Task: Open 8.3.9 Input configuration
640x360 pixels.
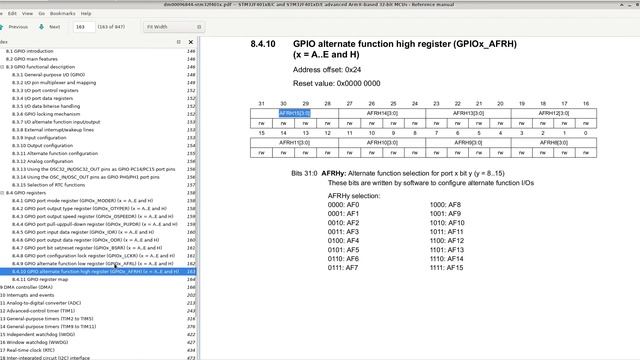Action: coord(39,138)
